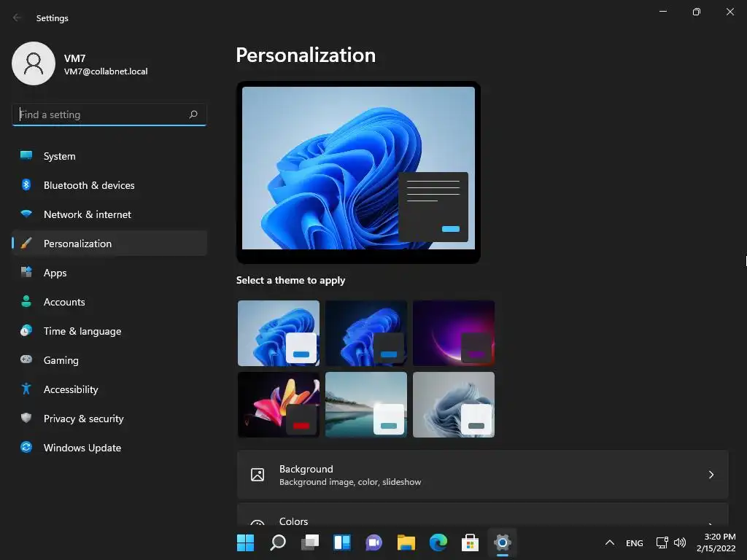The width and height of the screenshot is (747, 560).
Task: Click the Network wifi icon in sidebar
Action: (x=26, y=214)
